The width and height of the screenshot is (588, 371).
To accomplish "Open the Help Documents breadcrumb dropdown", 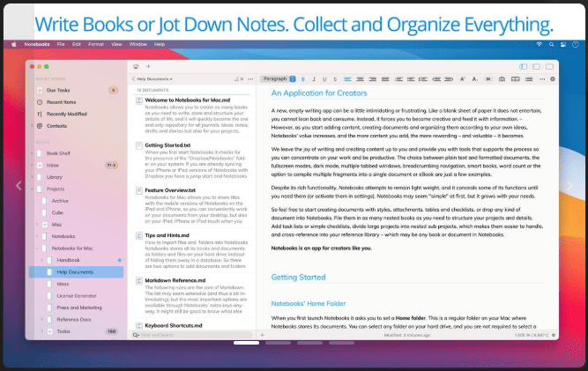I will [x=154, y=79].
